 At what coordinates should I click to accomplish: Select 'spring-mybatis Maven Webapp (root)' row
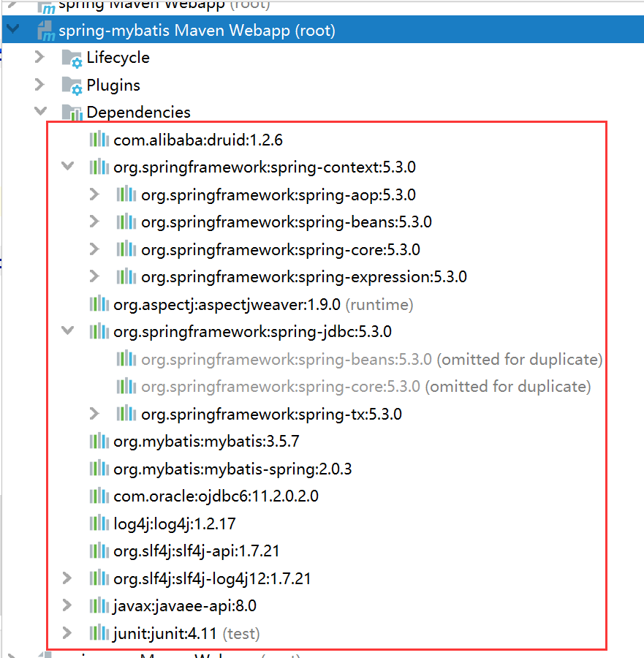coord(323,29)
